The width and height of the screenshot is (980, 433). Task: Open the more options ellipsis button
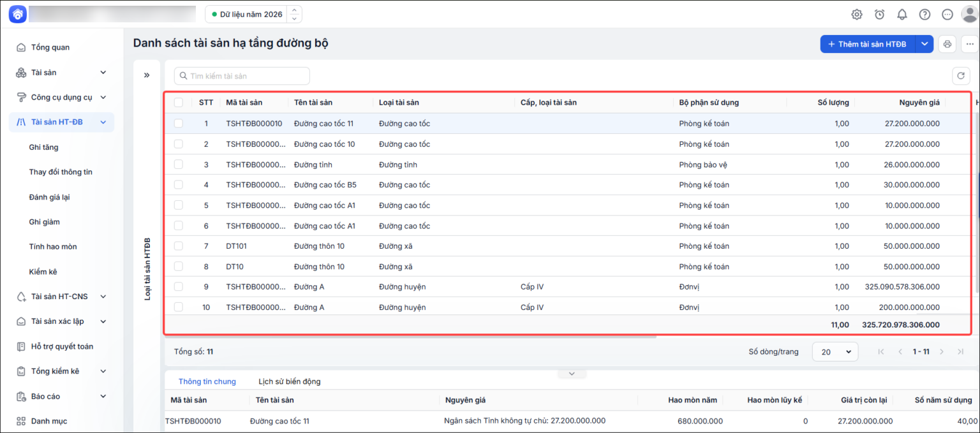pyautogui.click(x=970, y=44)
